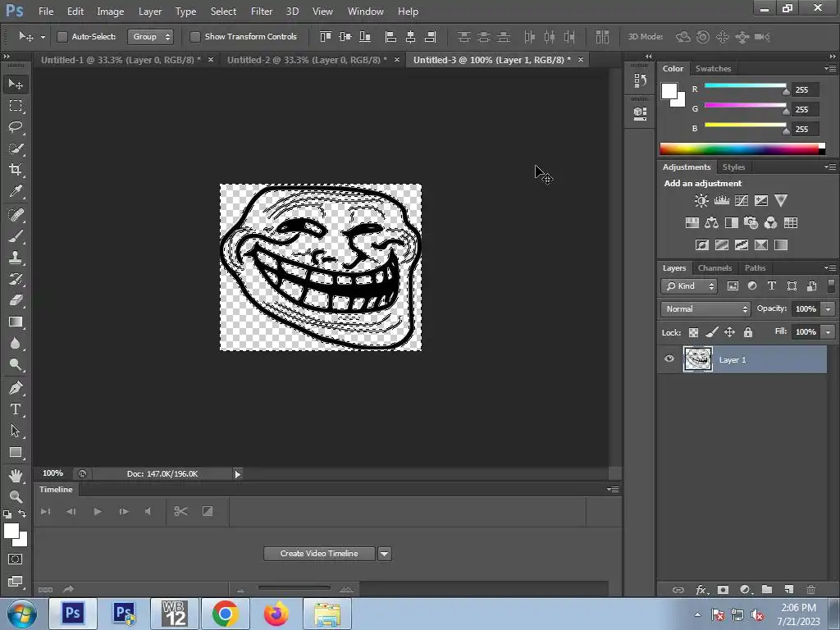The image size is (840, 630).
Task: Select the Gradient tool
Action: click(x=16, y=322)
